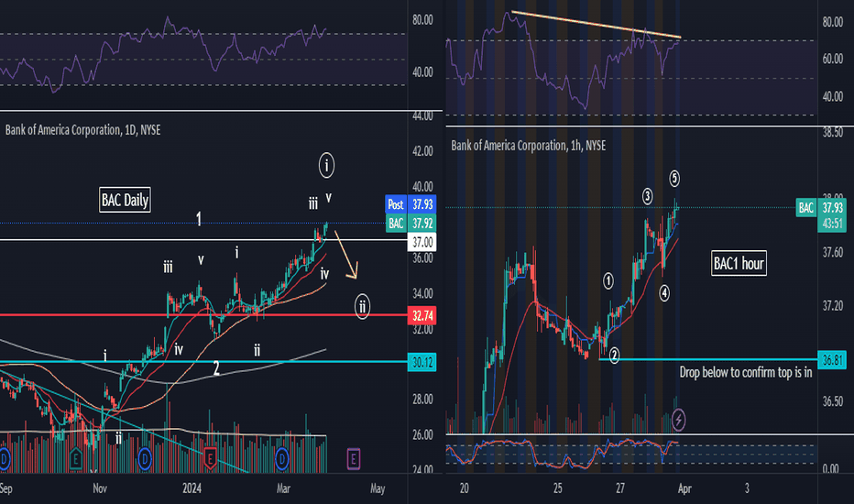Click 'Bank of America Corporation, 1D, NYSE' title

coord(82,130)
